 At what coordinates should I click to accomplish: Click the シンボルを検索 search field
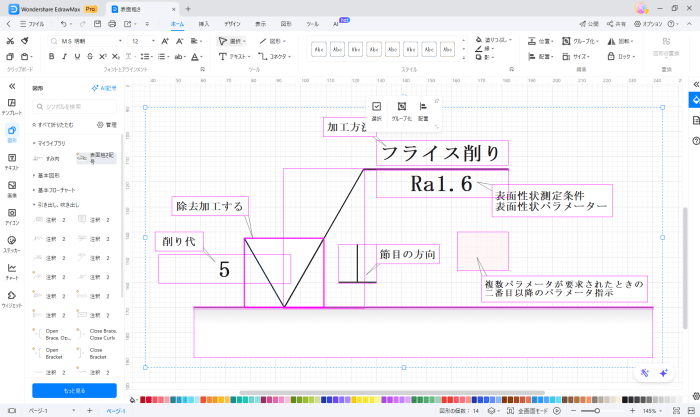click(x=75, y=107)
